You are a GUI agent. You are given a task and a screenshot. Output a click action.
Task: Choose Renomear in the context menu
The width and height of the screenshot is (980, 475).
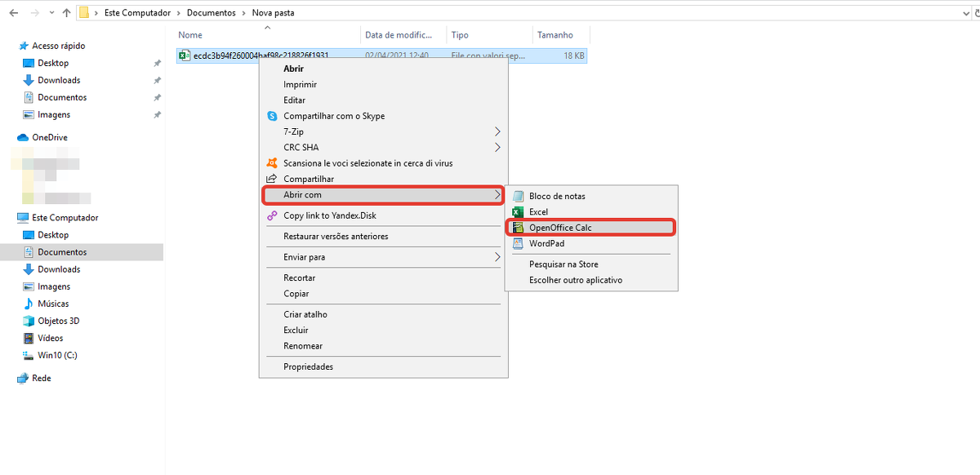pyautogui.click(x=303, y=346)
